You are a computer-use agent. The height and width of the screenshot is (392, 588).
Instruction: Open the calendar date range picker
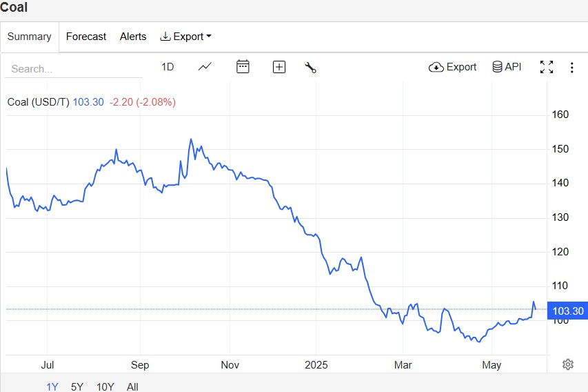pos(243,67)
